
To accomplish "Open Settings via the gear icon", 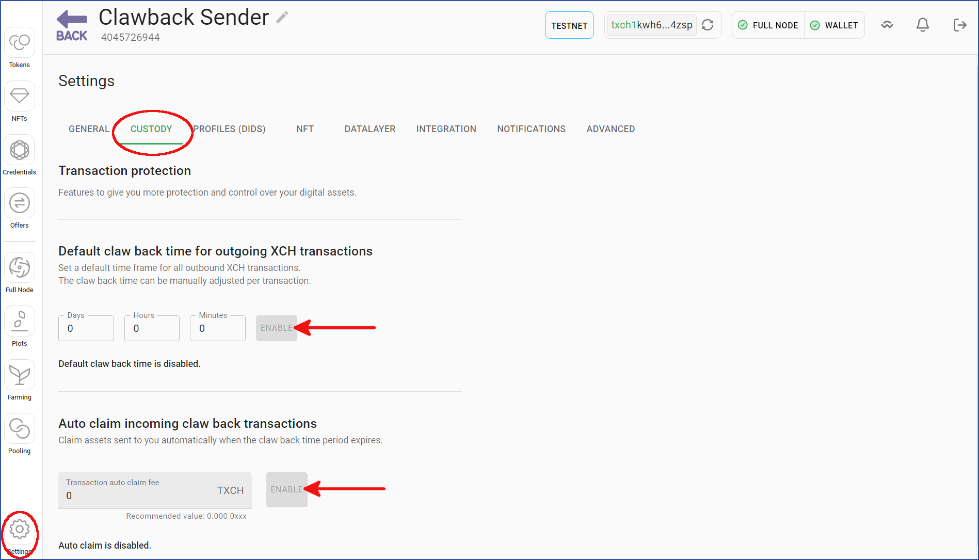I will 20,529.
